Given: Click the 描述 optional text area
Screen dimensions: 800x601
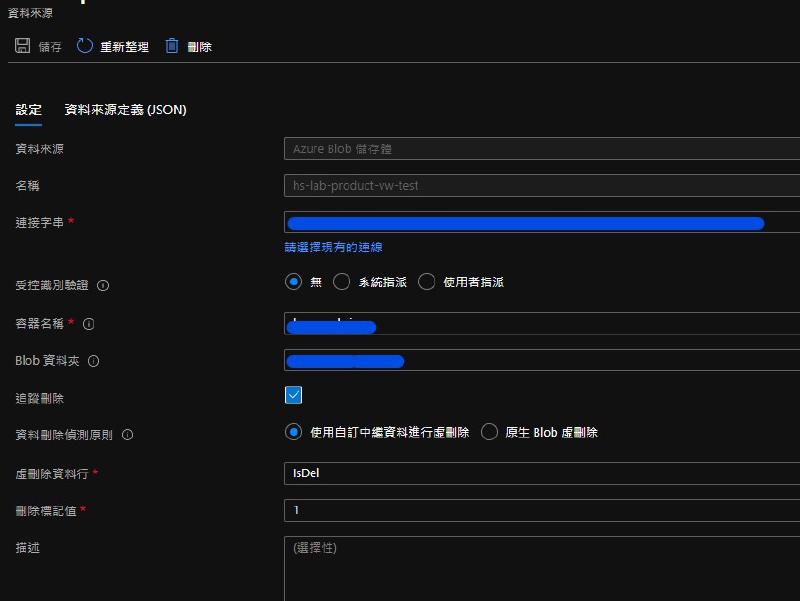Looking at the screenshot, I should [540, 568].
